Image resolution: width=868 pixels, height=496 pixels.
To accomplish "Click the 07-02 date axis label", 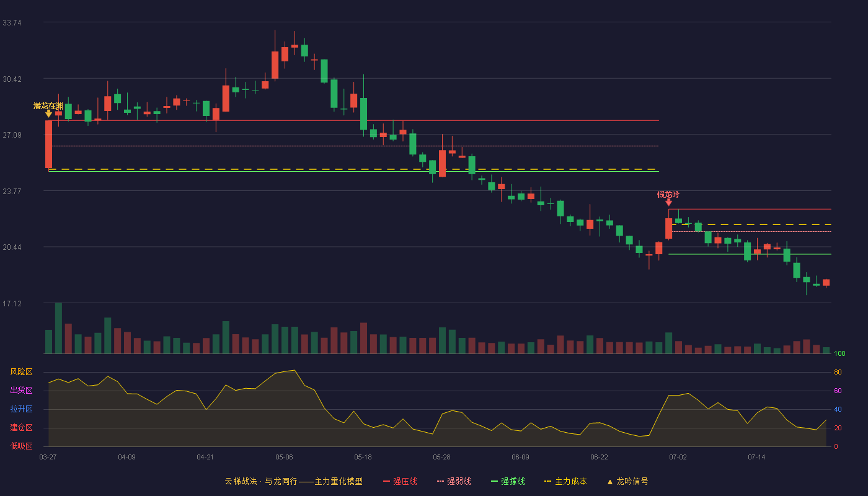I will (678, 457).
